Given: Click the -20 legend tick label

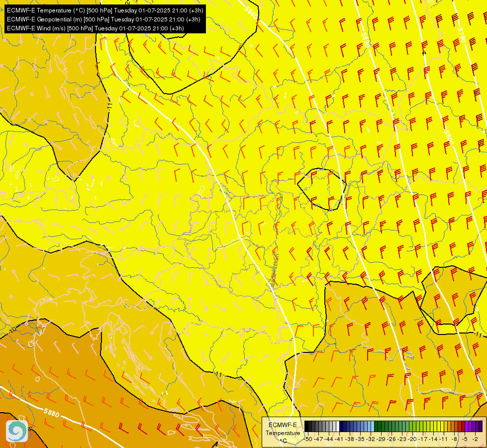Looking at the screenshot, I should [412, 439].
